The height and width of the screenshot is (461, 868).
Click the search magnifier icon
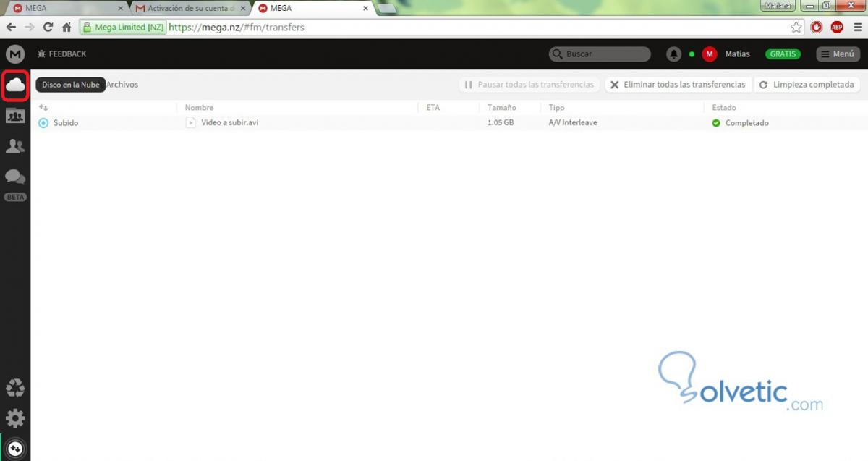tap(557, 54)
